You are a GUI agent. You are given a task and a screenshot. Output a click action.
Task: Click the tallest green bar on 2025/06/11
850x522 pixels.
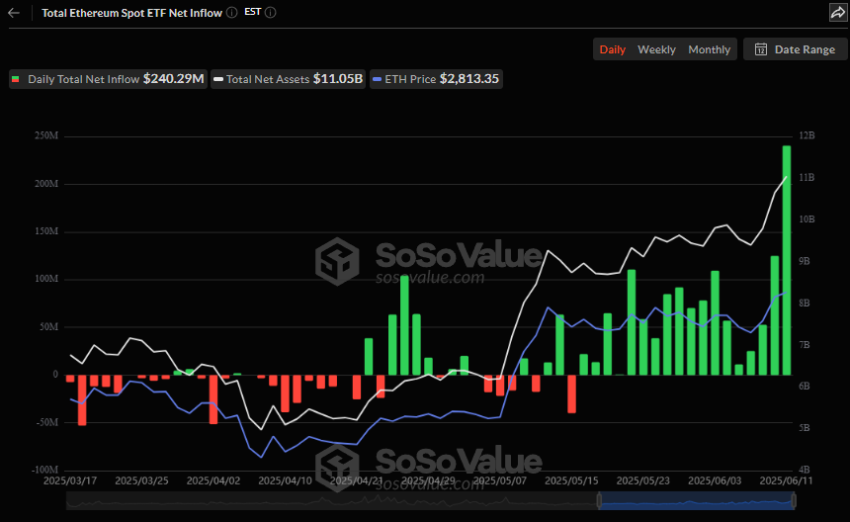coord(786,260)
